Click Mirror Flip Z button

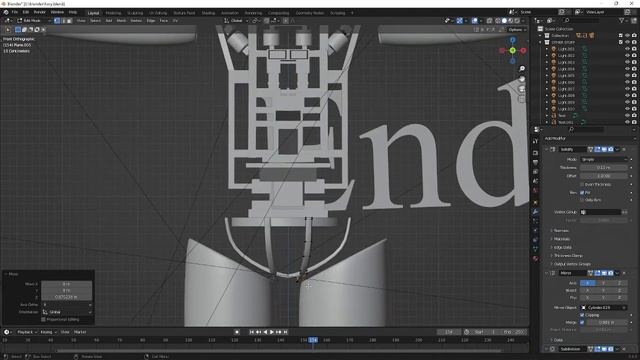click(x=620, y=298)
